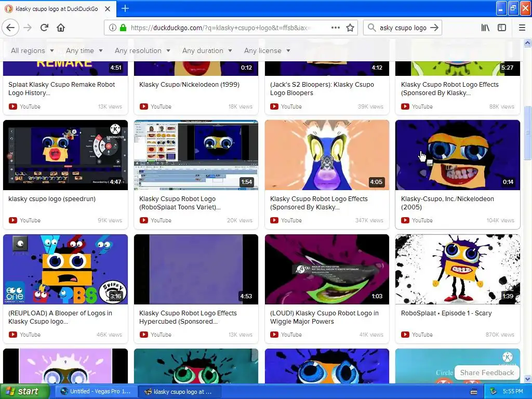Click the search magnifier icon
Image resolution: width=532 pixels, height=399 pixels.
(x=372, y=28)
